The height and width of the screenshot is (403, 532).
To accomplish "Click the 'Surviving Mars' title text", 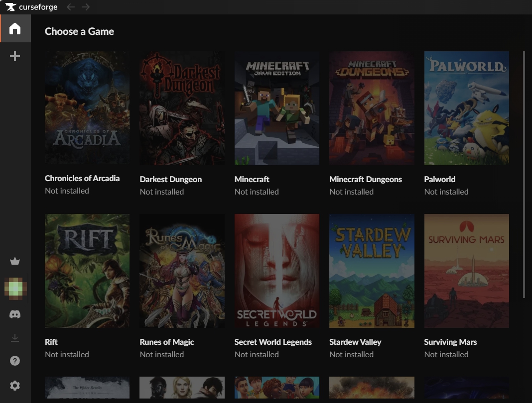I will [x=451, y=342].
